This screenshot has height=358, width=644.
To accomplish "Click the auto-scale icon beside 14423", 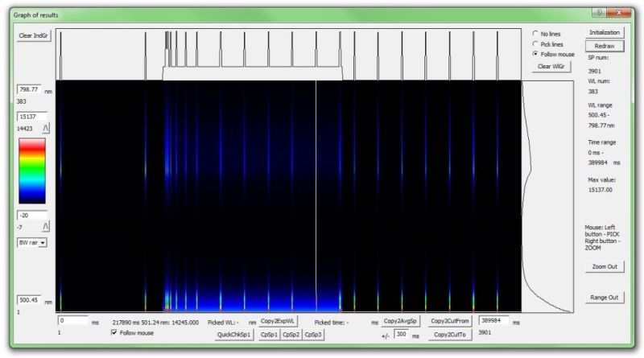I will (46, 129).
